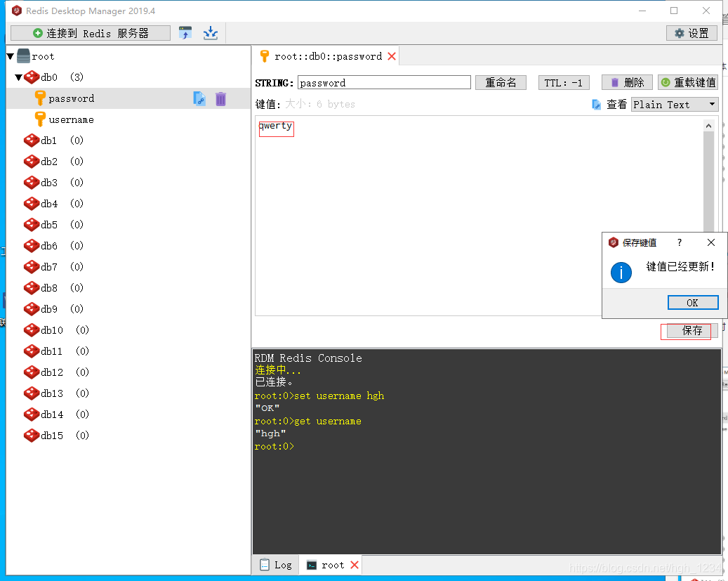The image size is (728, 581).
Task: Click the Rename key button
Action: pyautogui.click(x=501, y=83)
